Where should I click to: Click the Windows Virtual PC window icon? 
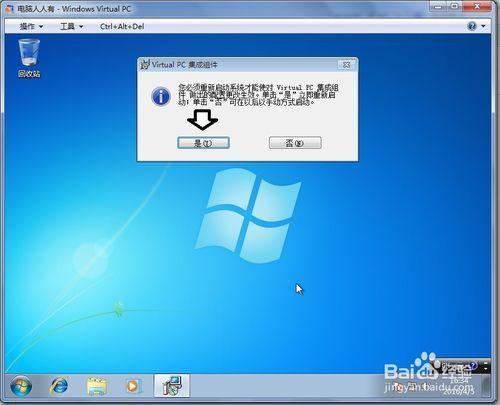click(x=10, y=9)
